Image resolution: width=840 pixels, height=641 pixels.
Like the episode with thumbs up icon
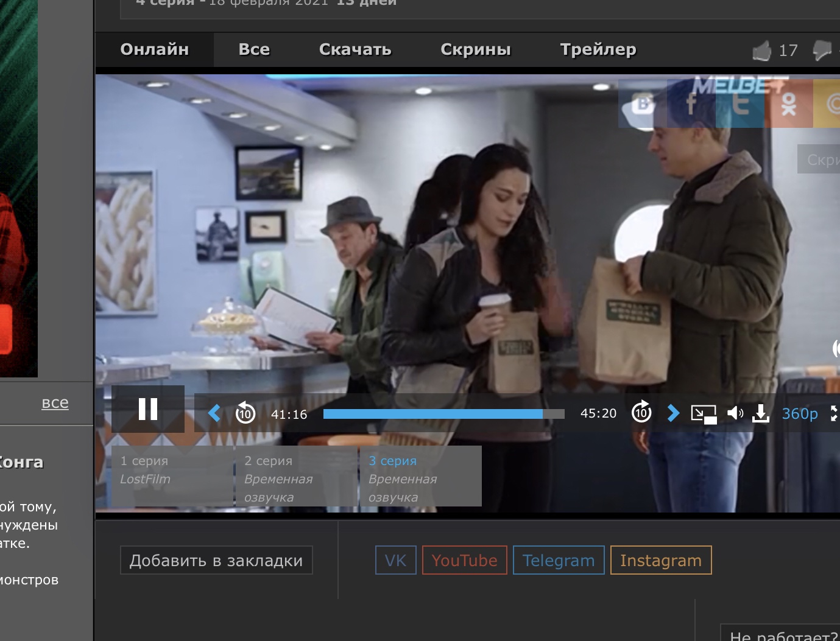coord(762,51)
